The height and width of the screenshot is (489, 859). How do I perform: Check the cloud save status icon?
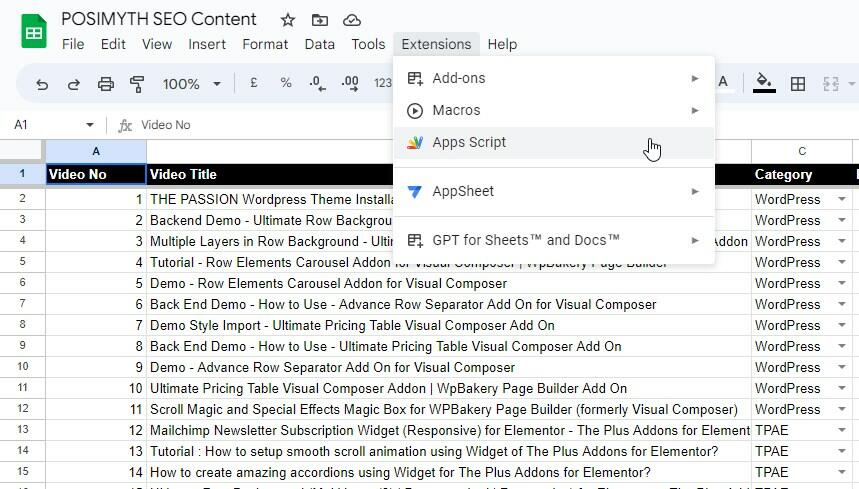coord(352,20)
